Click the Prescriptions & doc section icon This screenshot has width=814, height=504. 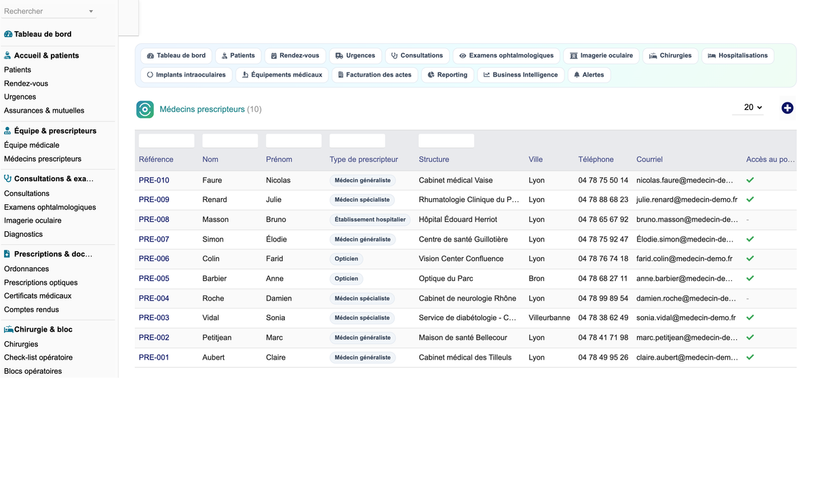7,254
